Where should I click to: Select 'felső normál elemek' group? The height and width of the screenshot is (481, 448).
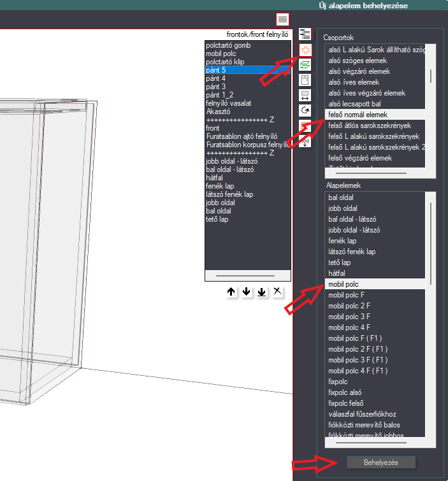(x=375, y=115)
